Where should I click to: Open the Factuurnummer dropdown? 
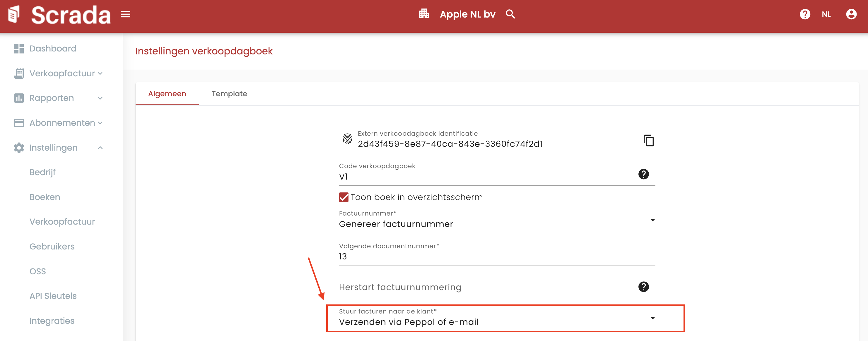497,223
